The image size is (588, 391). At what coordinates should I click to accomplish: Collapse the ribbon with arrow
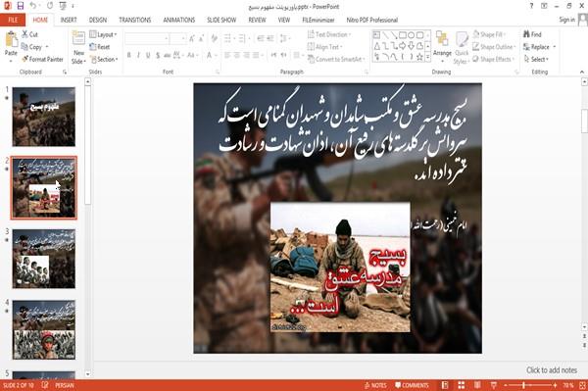pyautogui.click(x=582, y=72)
